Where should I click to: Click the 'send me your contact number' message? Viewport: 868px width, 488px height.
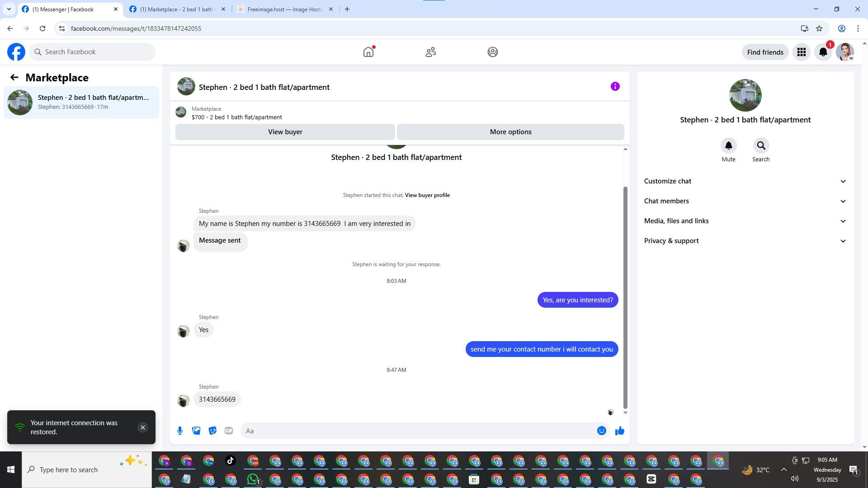pyautogui.click(x=542, y=349)
